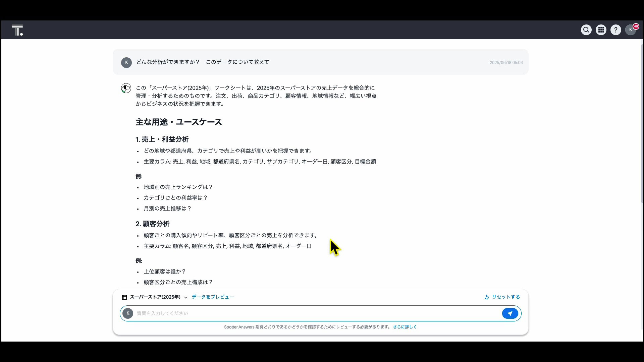Open the search magnifier icon
Screen dimensions: 644x362
coord(586,30)
